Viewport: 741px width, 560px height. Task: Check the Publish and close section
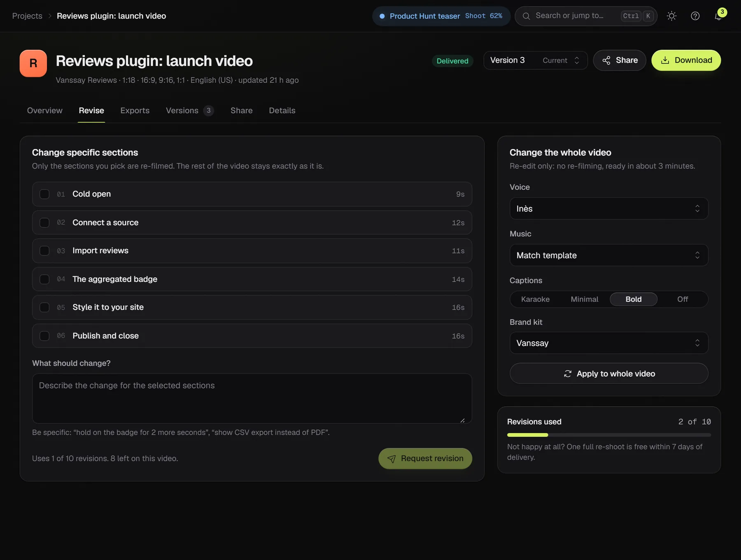(x=44, y=336)
